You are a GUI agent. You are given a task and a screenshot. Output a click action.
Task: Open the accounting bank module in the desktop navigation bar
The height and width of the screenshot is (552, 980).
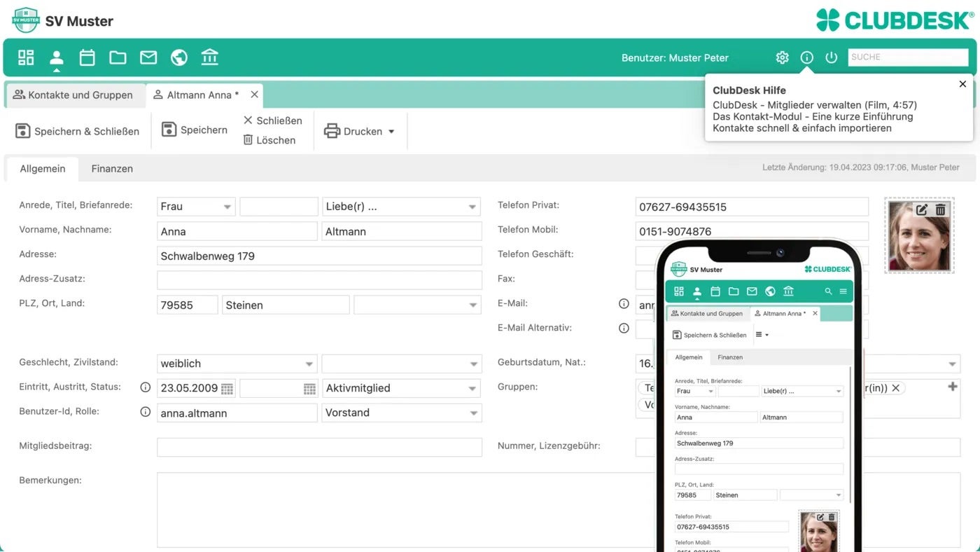click(209, 57)
